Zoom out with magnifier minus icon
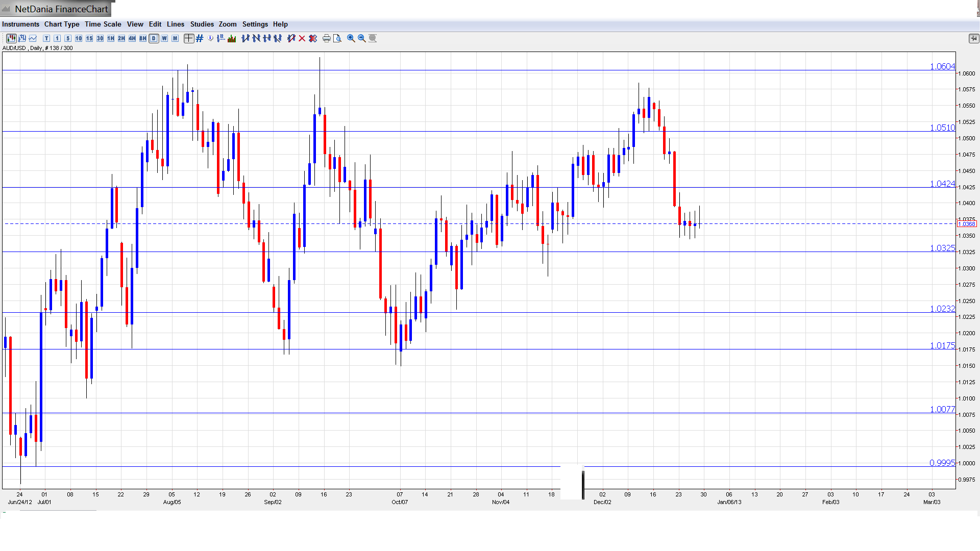This screenshot has width=980, height=551. (x=362, y=38)
